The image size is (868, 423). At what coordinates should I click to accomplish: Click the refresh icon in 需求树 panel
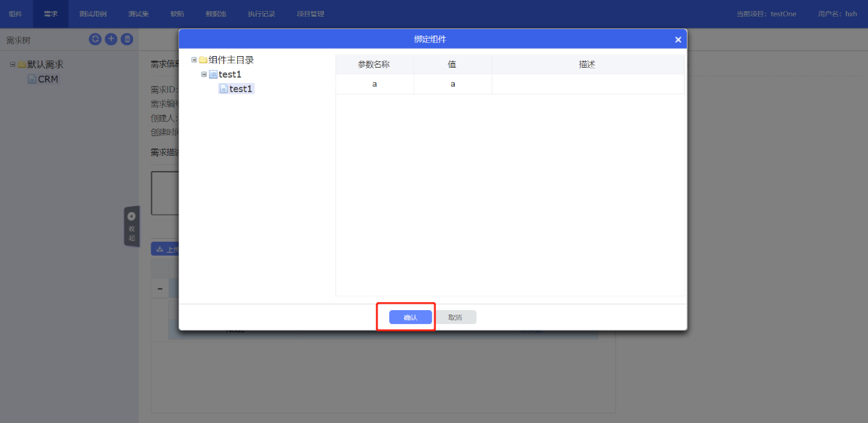(95, 39)
